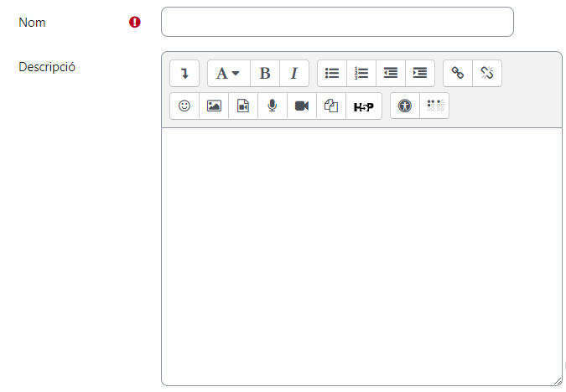Focus the Descripció text editor area
Image resolution: width=566 pixels, height=392 pixels.
(x=361, y=257)
